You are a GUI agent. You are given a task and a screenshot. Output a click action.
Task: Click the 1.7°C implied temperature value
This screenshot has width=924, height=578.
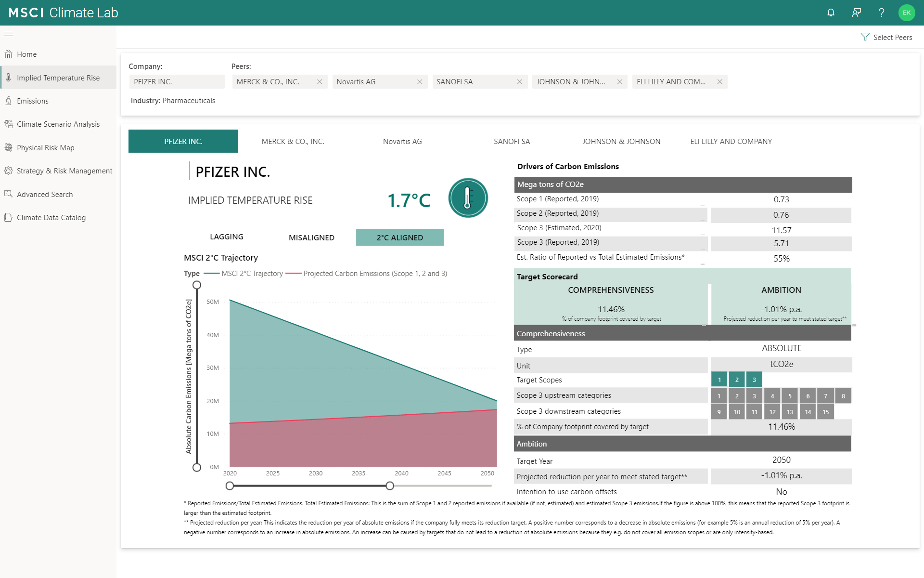pyautogui.click(x=409, y=200)
